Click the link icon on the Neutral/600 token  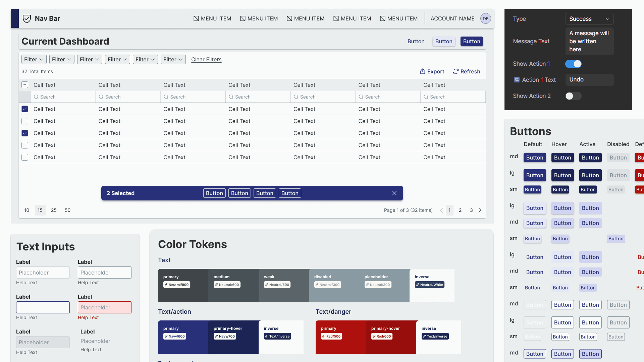tap(216, 285)
